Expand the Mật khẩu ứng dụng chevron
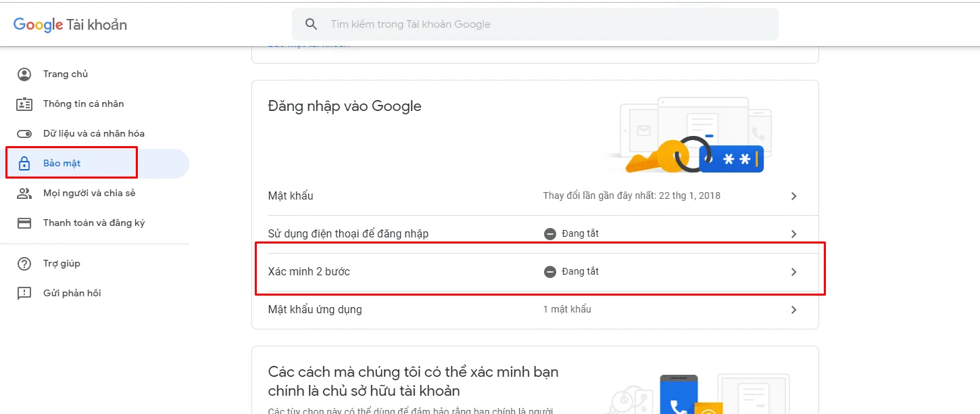Image resolution: width=980 pixels, height=414 pixels. 793,310
